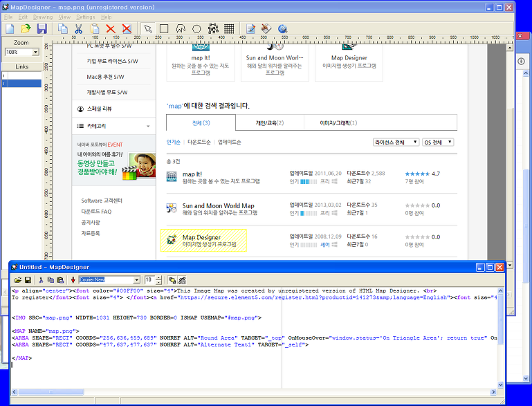Image resolution: width=532 pixels, height=406 pixels.
Task: Click the 카테고리 expander arrow in the image
Action: [x=148, y=126]
